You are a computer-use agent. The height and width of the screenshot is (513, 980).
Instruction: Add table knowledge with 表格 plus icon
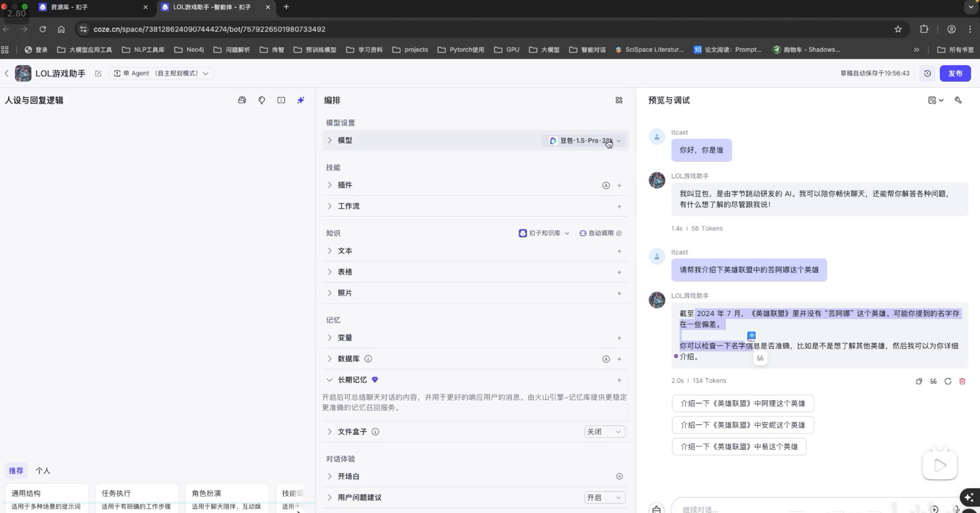click(x=619, y=272)
